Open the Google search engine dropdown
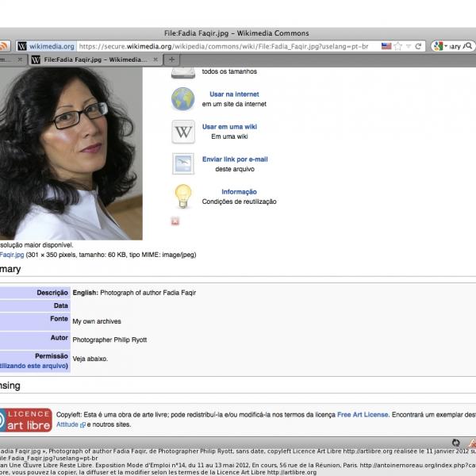Image resolution: width=476 pixels, height=476 pixels. click(440, 46)
